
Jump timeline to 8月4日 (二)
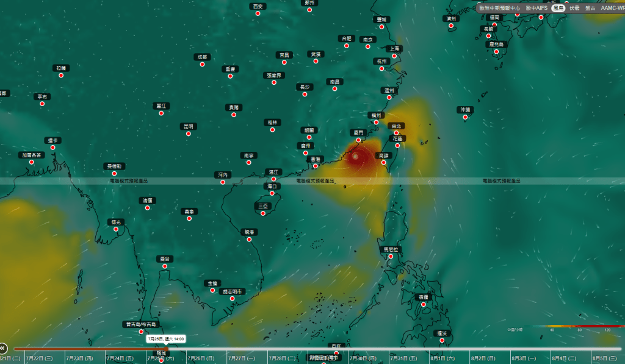[565, 359]
